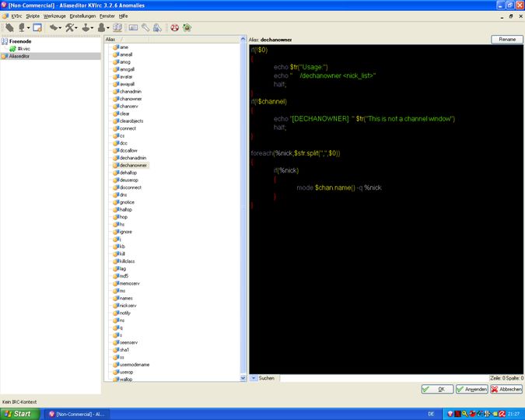Click the green icon right of lifebuoy
This screenshot has width=525, height=420.
click(187, 27)
